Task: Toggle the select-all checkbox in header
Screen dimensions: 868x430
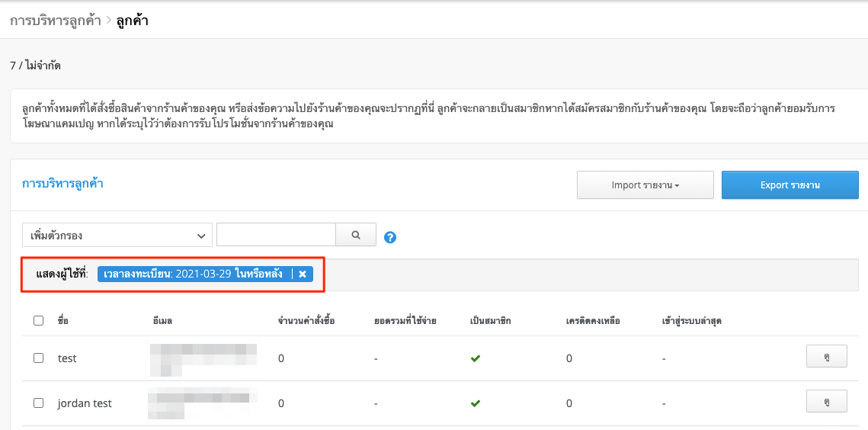Action: [38, 320]
